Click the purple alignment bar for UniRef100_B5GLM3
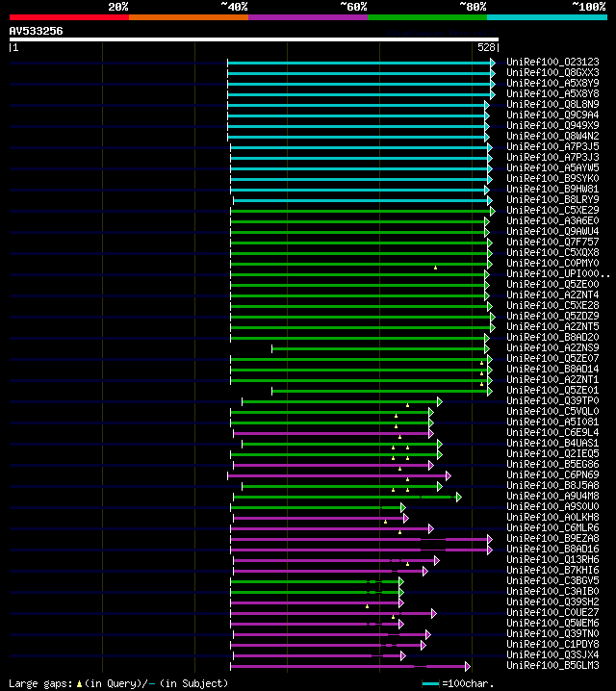The height and width of the screenshot is (691, 616). pyautogui.click(x=348, y=666)
